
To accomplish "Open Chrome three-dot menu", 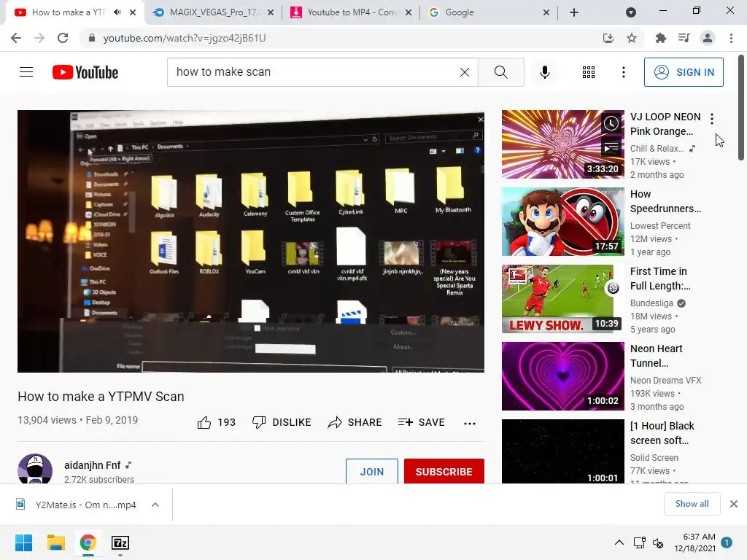I will [x=731, y=38].
